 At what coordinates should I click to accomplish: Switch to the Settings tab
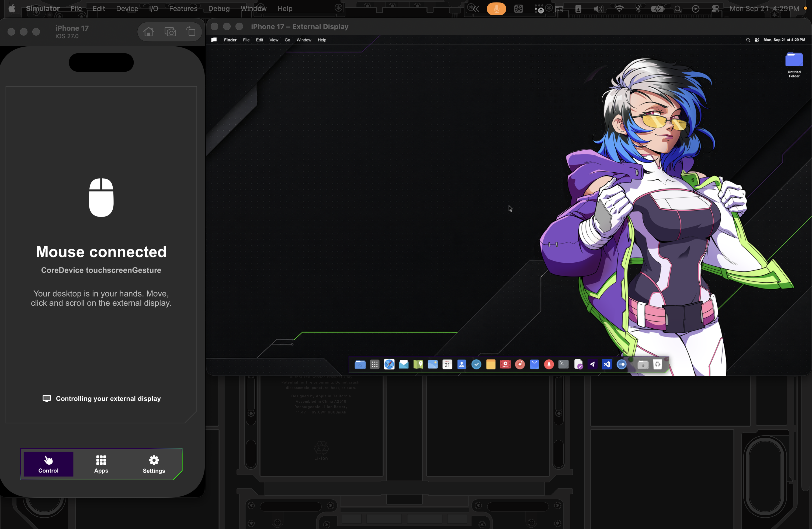(x=154, y=464)
